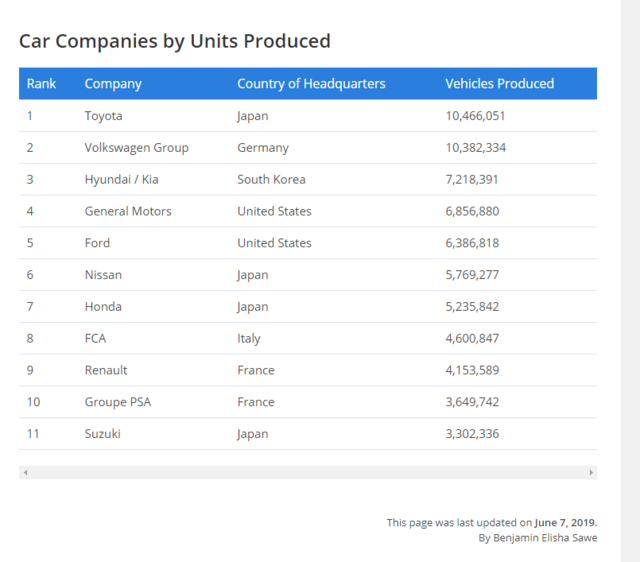Click the Company column header
640x562 pixels.
pos(113,84)
